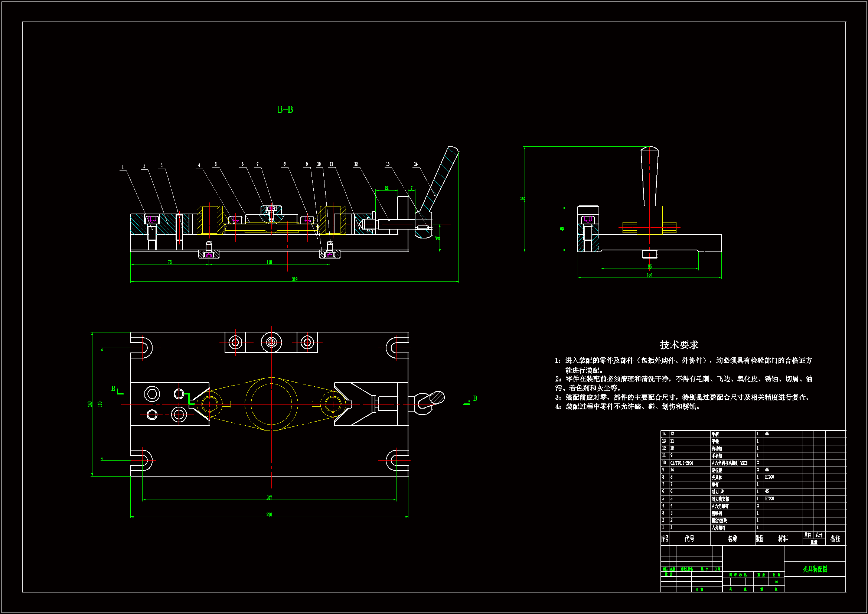Click balloon number 2 in section view
Image resolution: width=868 pixels, height=614 pixels.
pyautogui.click(x=144, y=166)
